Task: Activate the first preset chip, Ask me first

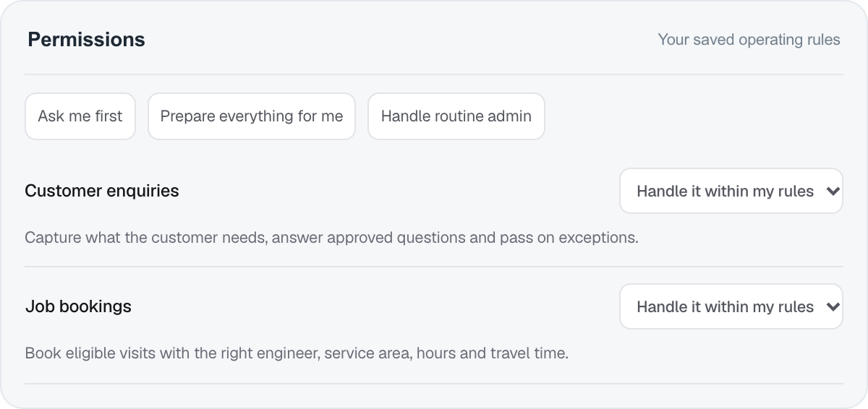Action: [80, 116]
